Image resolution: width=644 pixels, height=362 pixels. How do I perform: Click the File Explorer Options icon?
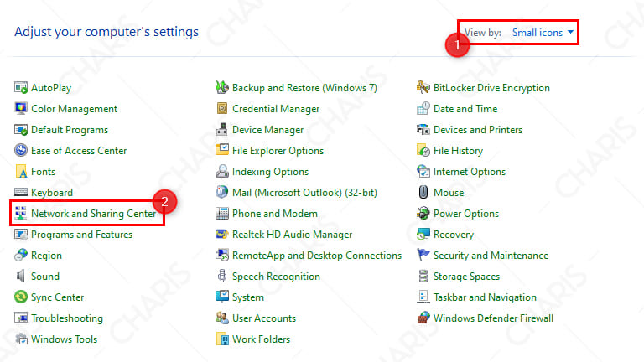tap(222, 150)
